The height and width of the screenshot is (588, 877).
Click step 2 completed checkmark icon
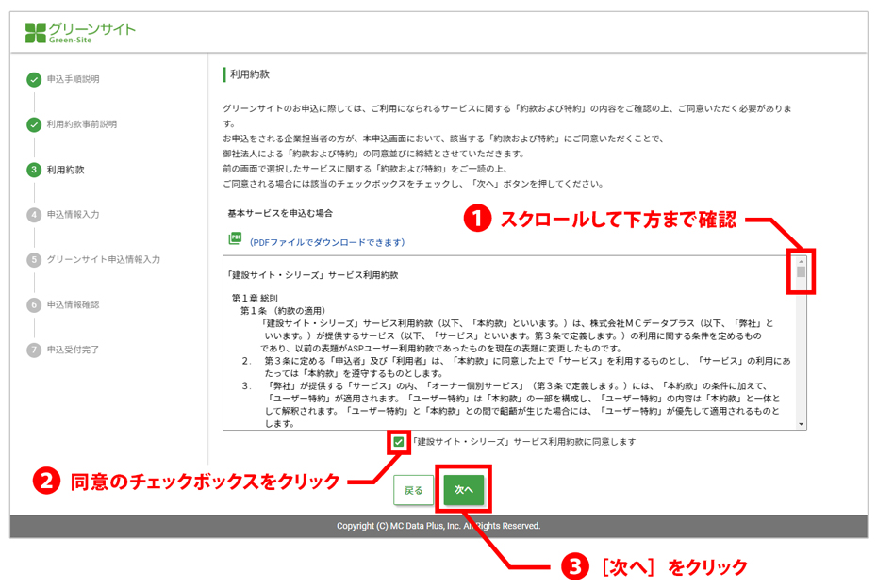(x=34, y=124)
